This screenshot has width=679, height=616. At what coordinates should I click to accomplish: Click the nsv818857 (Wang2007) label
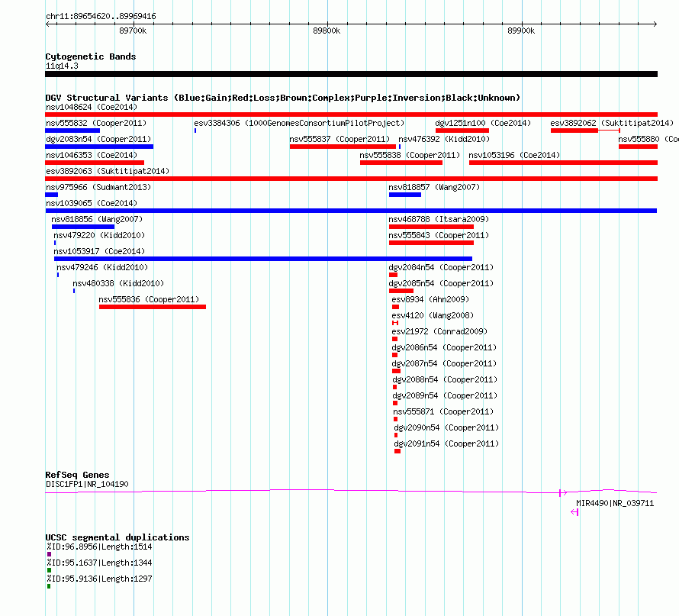point(434,187)
